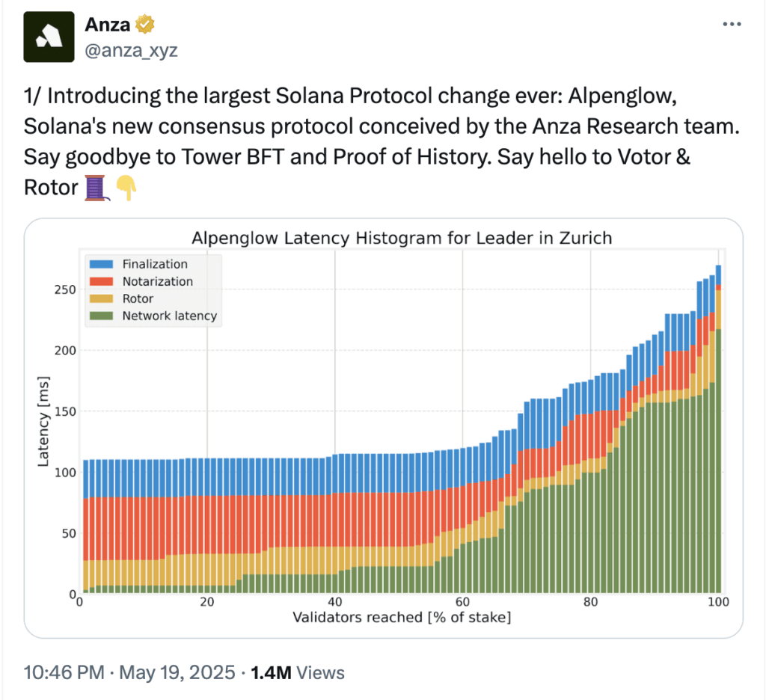Click the yellow Rotor legend swatch

coord(100,298)
